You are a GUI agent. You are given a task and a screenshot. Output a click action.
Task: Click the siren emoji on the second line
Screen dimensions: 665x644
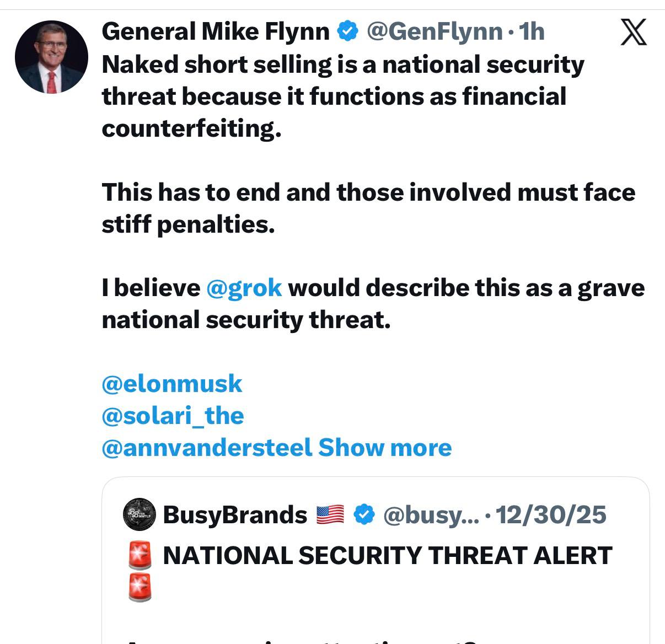[140, 587]
